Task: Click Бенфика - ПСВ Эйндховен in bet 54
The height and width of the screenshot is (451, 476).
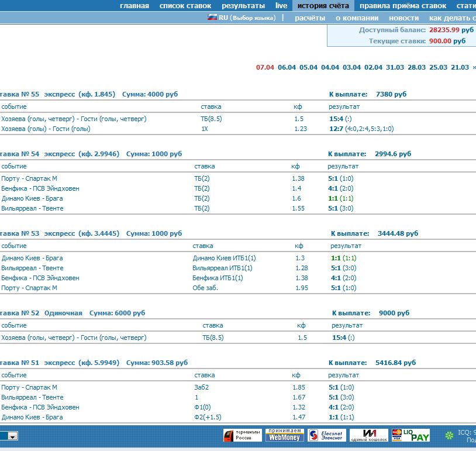Action: click(x=40, y=188)
